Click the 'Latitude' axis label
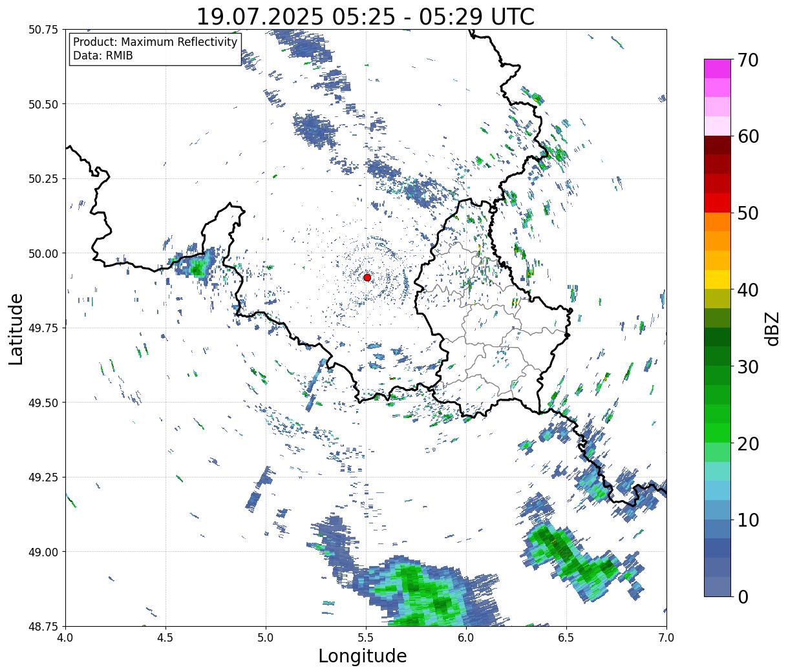 point(16,328)
